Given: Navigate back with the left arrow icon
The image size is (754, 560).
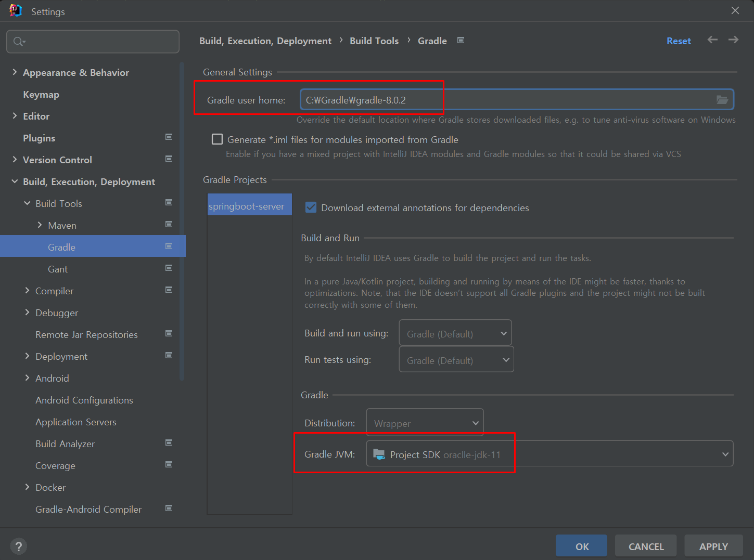Looking at the screenshot, I should (712, 40).
